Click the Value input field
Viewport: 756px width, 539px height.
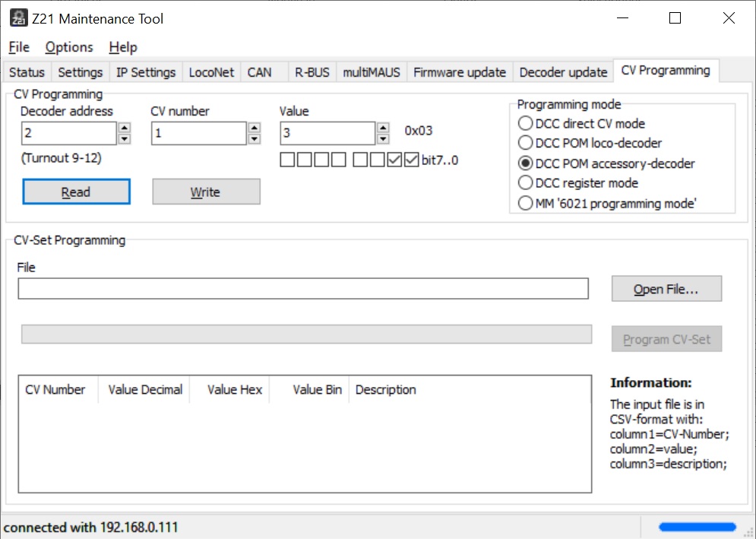click(x=327, y=133)
